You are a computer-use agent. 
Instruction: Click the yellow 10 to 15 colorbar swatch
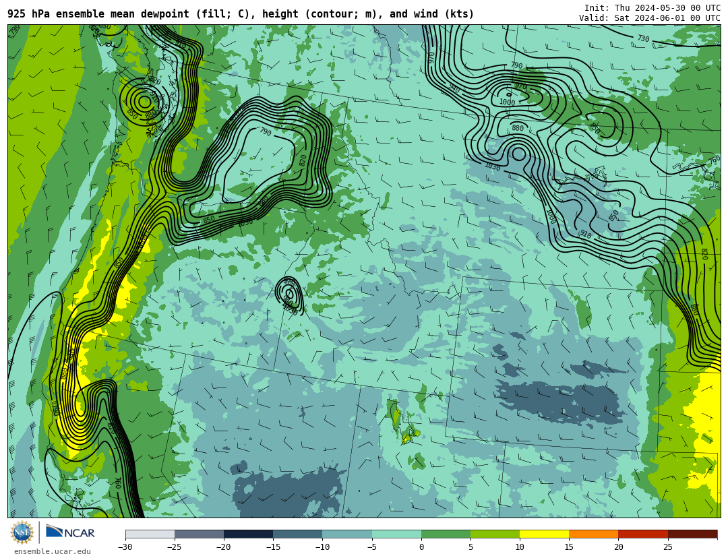tap(544, 534)
